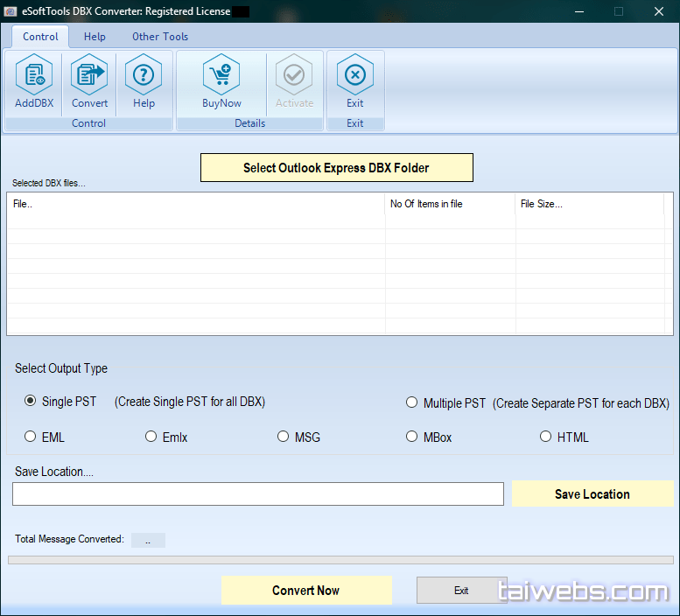Image resolution: width=680 pixels, height=616 pixels.
Task: Click the app icon in title bar
Action: (11, 11)
